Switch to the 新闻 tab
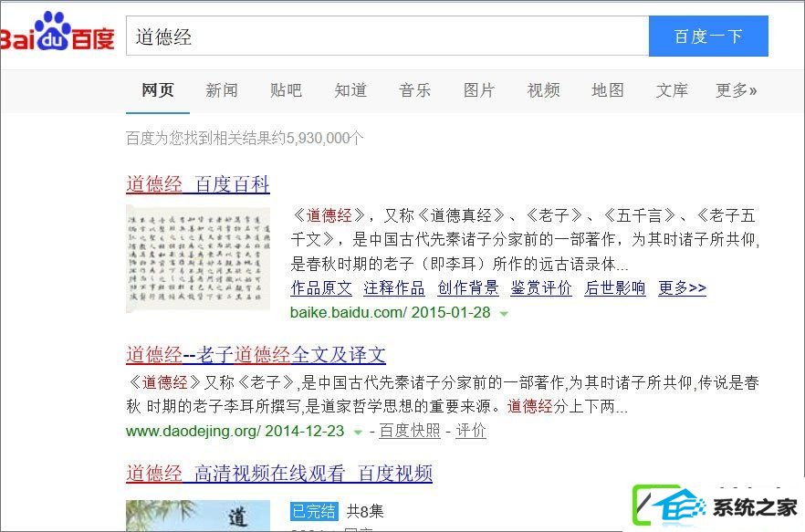Screen dimensions: 805x532 pos(222,90)
